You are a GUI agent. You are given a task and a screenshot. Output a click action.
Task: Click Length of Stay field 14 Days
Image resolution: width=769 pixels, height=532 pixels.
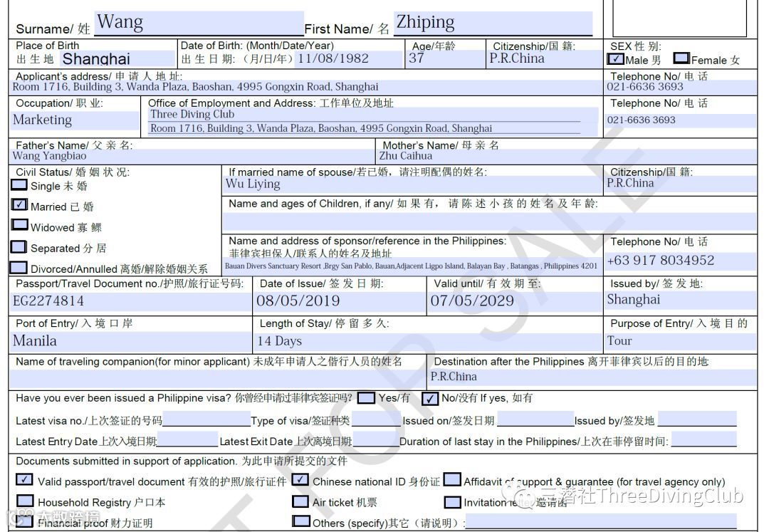(429, 340)
